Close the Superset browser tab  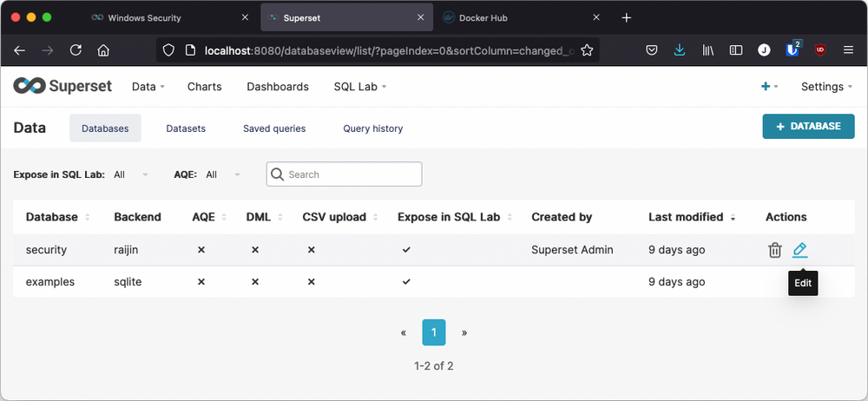pos(421,17)
